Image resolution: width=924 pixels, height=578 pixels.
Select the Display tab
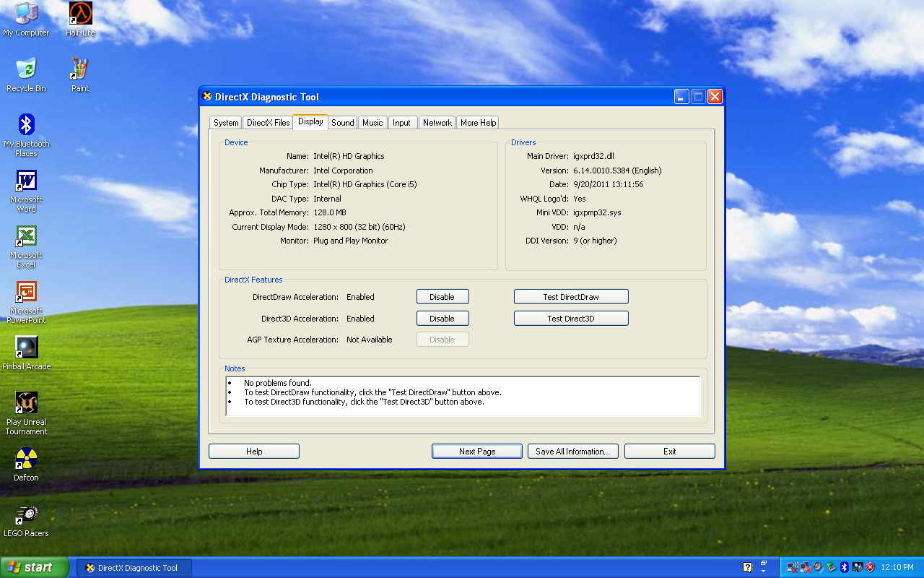tap(310, 121)
